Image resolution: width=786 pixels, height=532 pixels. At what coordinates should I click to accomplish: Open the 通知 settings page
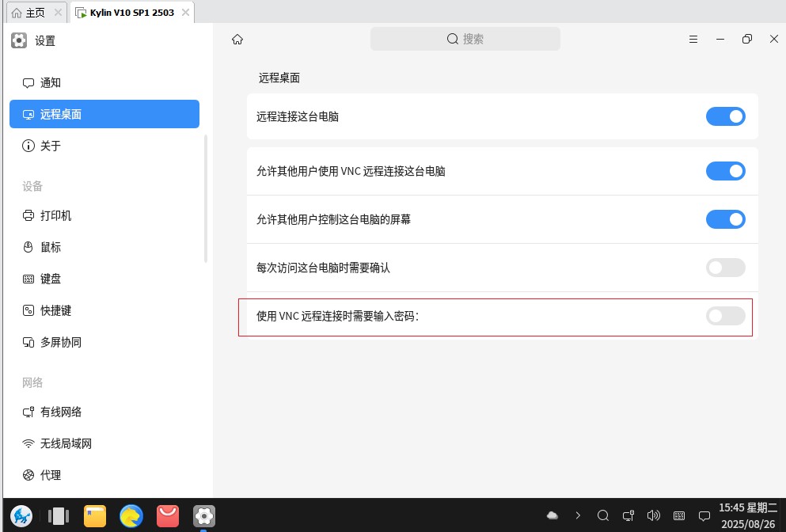click(x=104, y=83)
